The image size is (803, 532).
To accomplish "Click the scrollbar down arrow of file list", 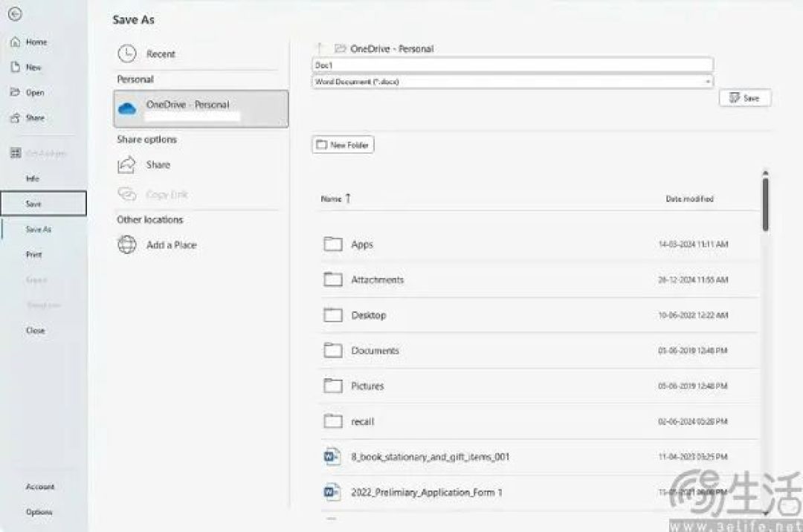I will 766,513.
